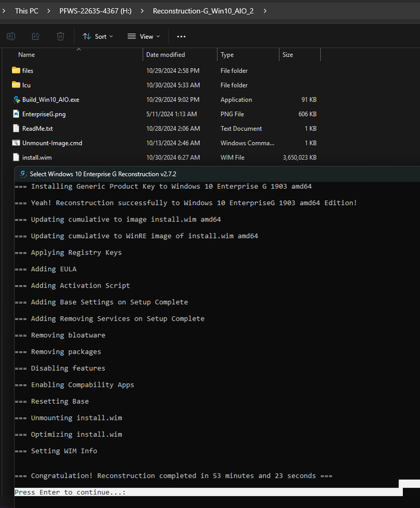Sort by the Type column header
Viewport: 420px width, 508px height.
pos(227,55)
